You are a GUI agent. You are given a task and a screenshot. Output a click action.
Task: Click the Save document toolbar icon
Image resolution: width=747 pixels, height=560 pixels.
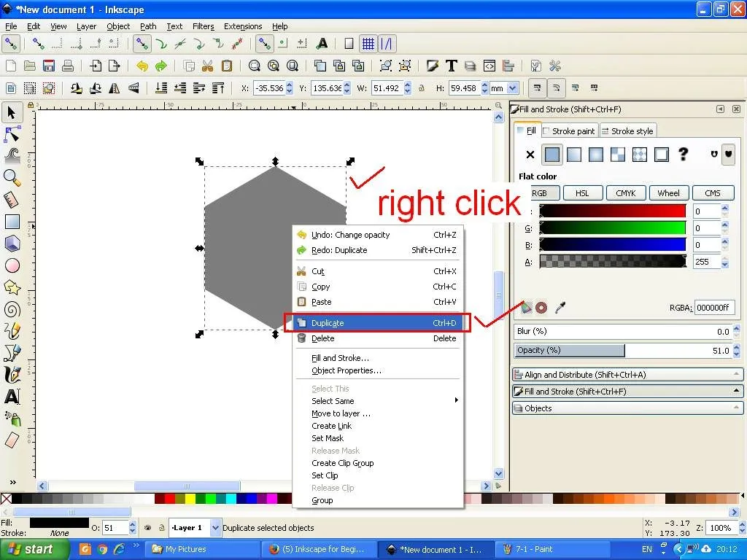click(x=49, y=66)
